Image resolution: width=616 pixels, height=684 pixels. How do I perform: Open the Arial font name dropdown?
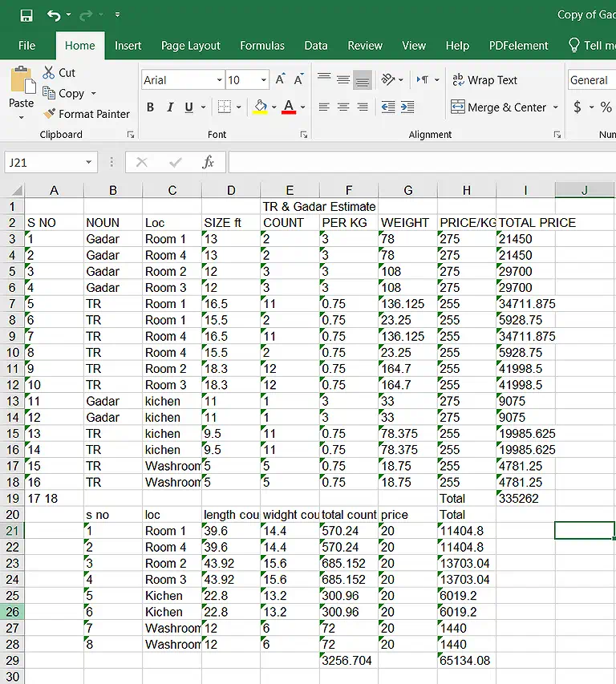[x=220, y=80]
